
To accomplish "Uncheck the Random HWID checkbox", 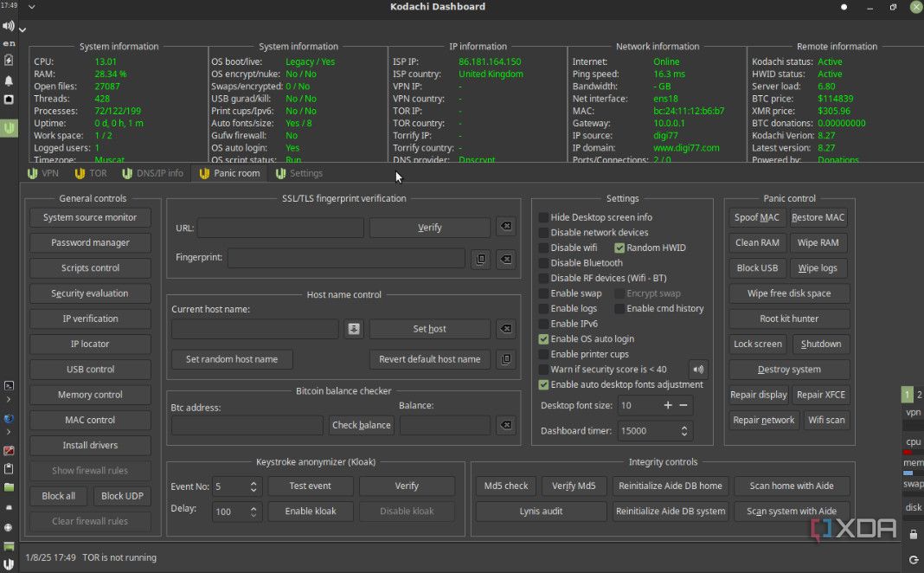I will pos(619,248).
